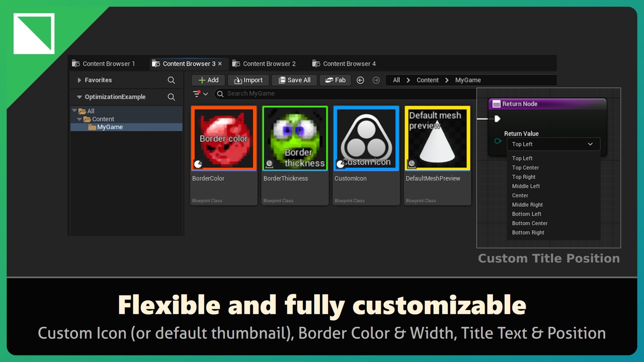Select the Content breadcrumb in path bar

click(428, 80)
